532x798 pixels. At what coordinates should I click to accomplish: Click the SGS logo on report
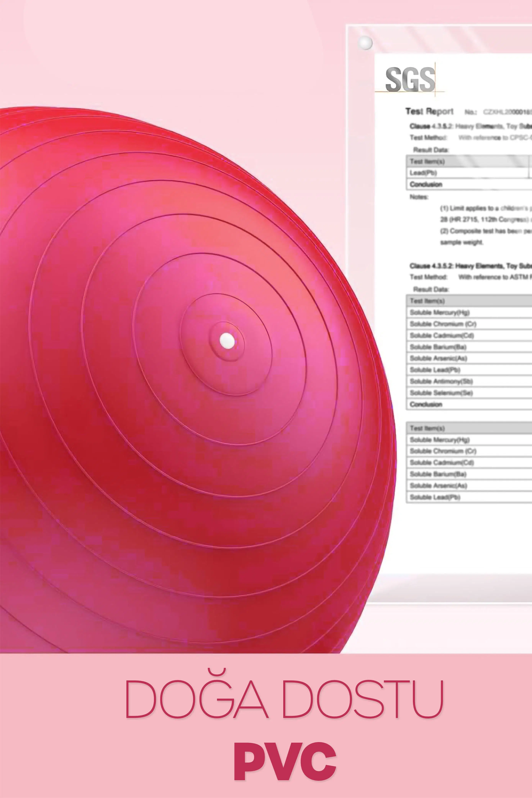pyautogui.click(x=410, y=79)
